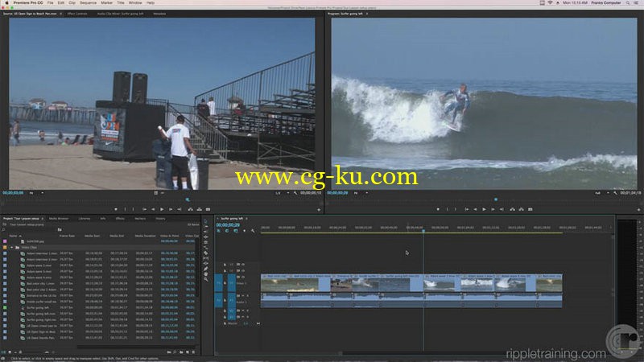Click trash Clear icon in Project panel

click(193, 352)
